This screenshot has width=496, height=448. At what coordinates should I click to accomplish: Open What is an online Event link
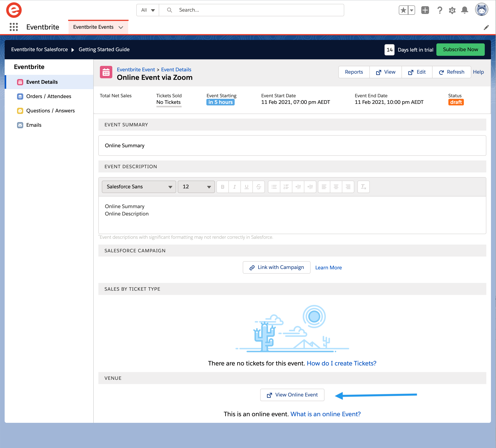[326, 414]
